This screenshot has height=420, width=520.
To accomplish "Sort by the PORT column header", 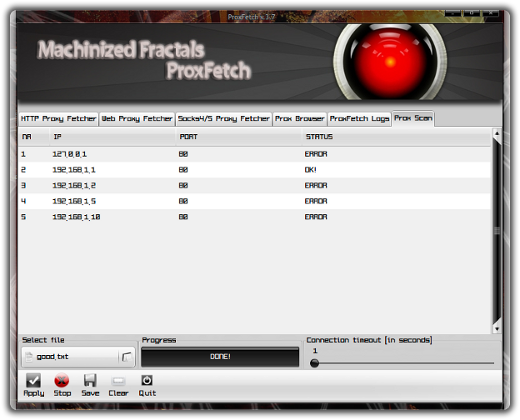I will click(x=239, y=137).
